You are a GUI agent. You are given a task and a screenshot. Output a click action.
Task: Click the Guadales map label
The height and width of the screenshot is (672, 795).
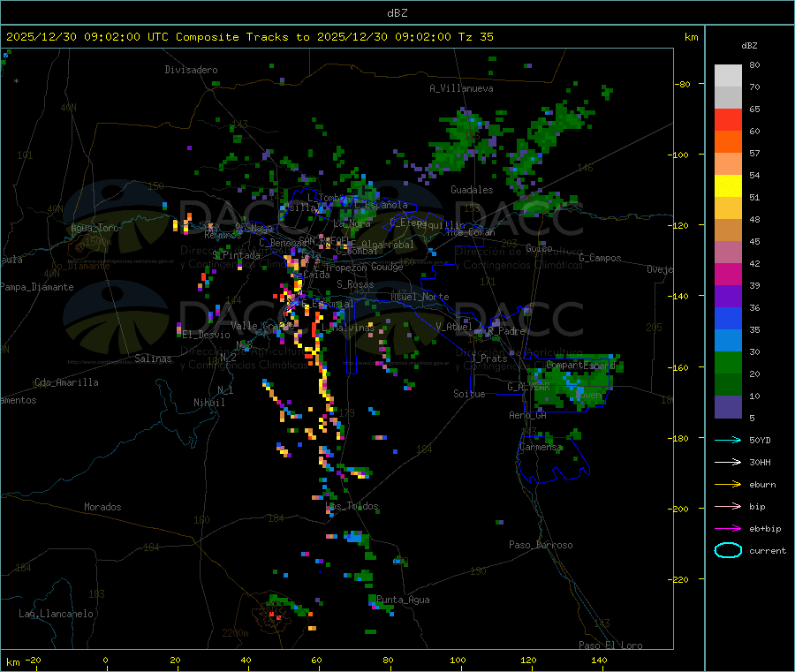click(472, 190)
